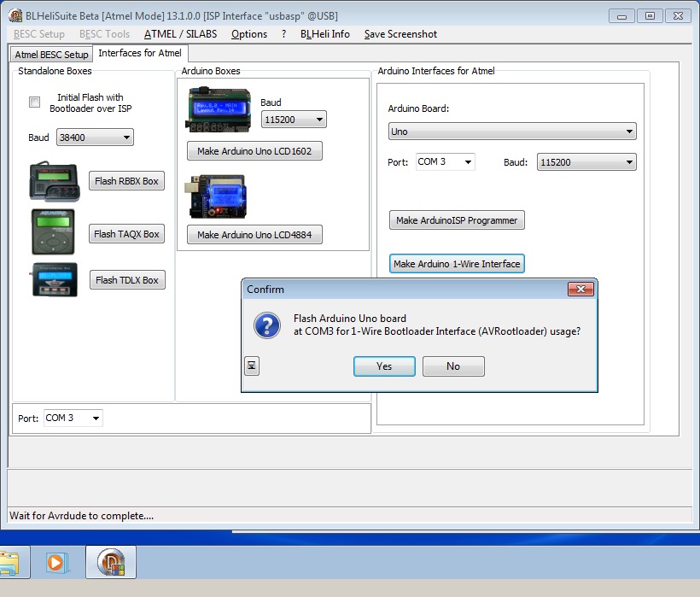Open BLHeliSuite from the taskbar icon

click(x=111, y=562)
